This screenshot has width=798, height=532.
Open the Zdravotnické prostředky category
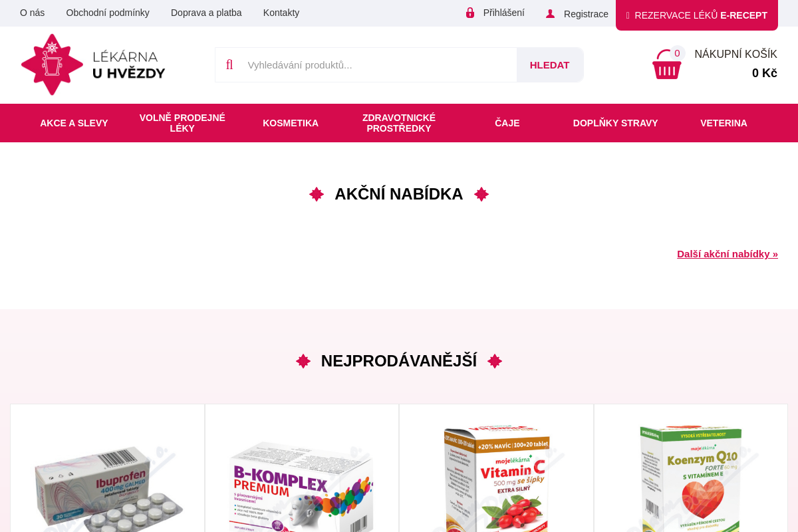point(399,123)
